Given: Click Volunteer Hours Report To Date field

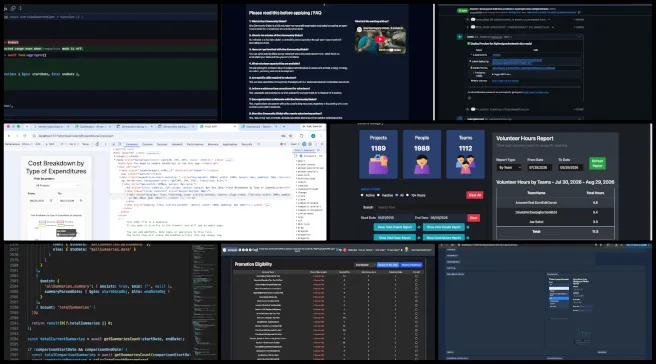Looking at the screenshot, I should [570, 167].
